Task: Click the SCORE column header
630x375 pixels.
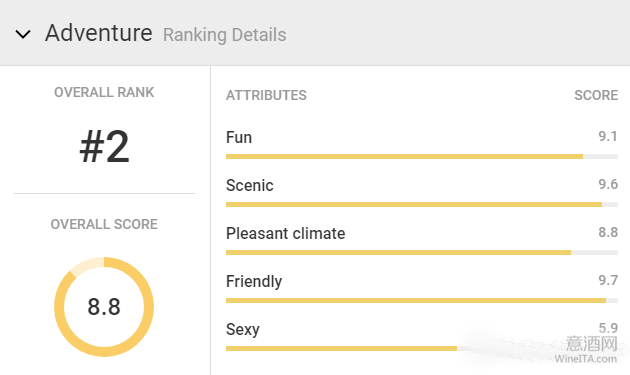Action: [596, 95]
